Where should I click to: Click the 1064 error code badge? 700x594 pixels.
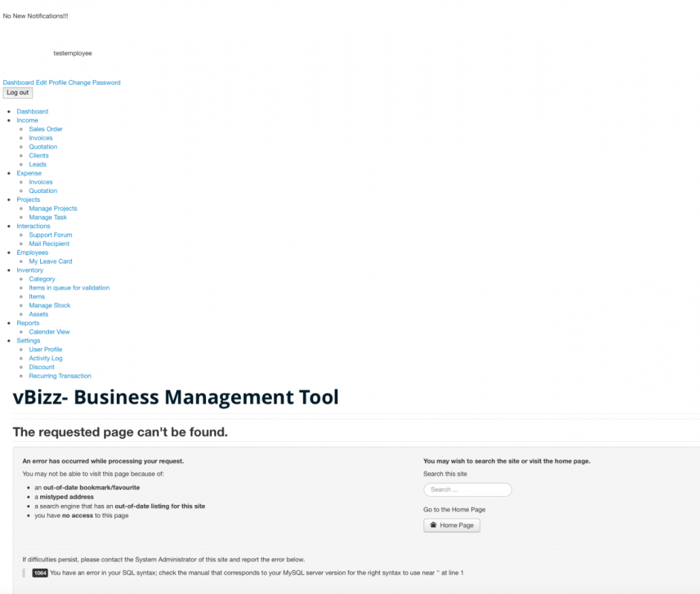(39, 573)
